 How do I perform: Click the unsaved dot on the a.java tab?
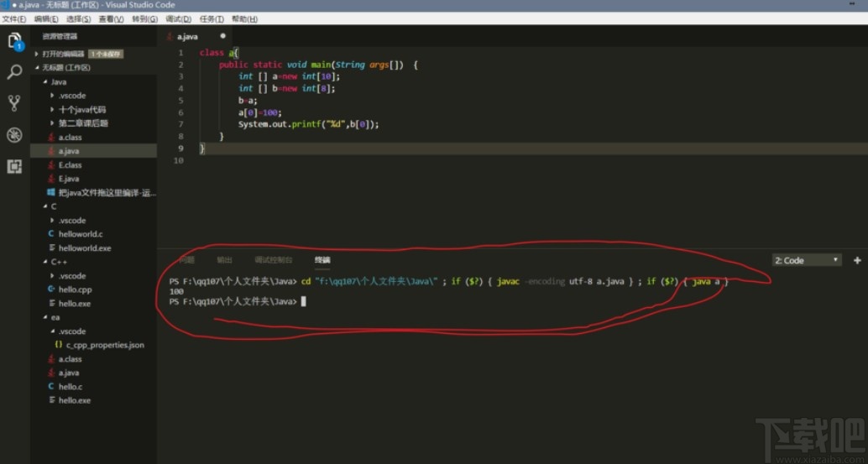click(x=222, y=36)
